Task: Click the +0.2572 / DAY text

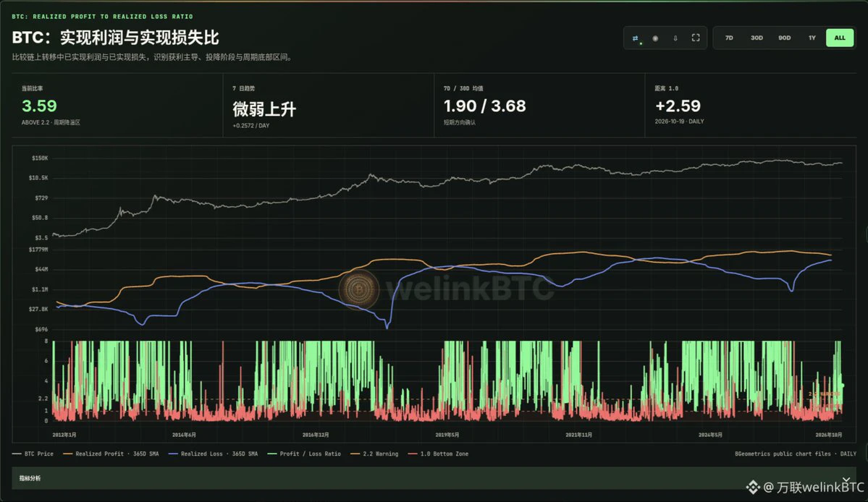Action: (250, 126)
